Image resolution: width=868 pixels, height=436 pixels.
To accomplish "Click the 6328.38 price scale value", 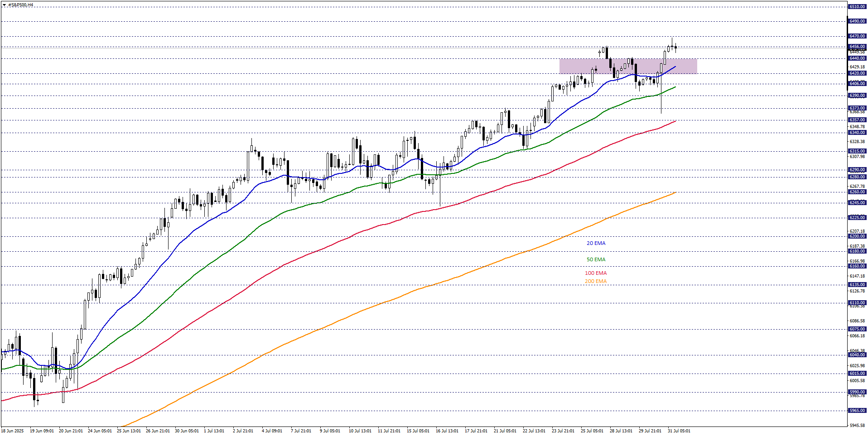I will click(x=857, y=142).
